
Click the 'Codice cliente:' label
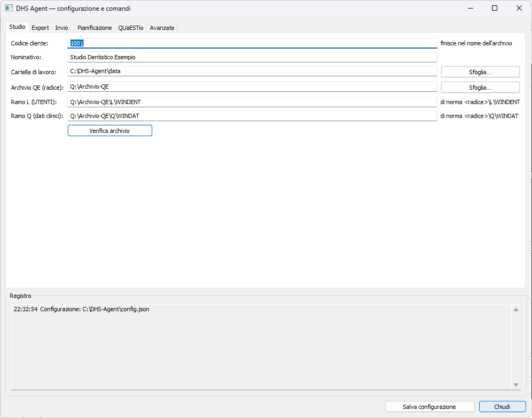click(x=29, y=43)
